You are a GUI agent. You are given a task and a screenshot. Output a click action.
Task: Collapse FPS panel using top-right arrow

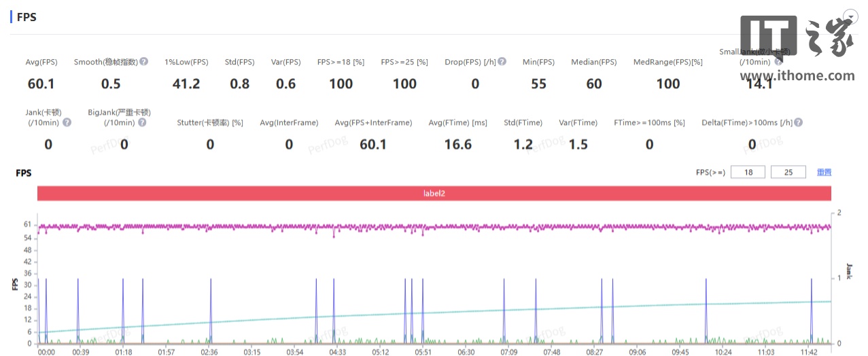click(x=850, y=15)
